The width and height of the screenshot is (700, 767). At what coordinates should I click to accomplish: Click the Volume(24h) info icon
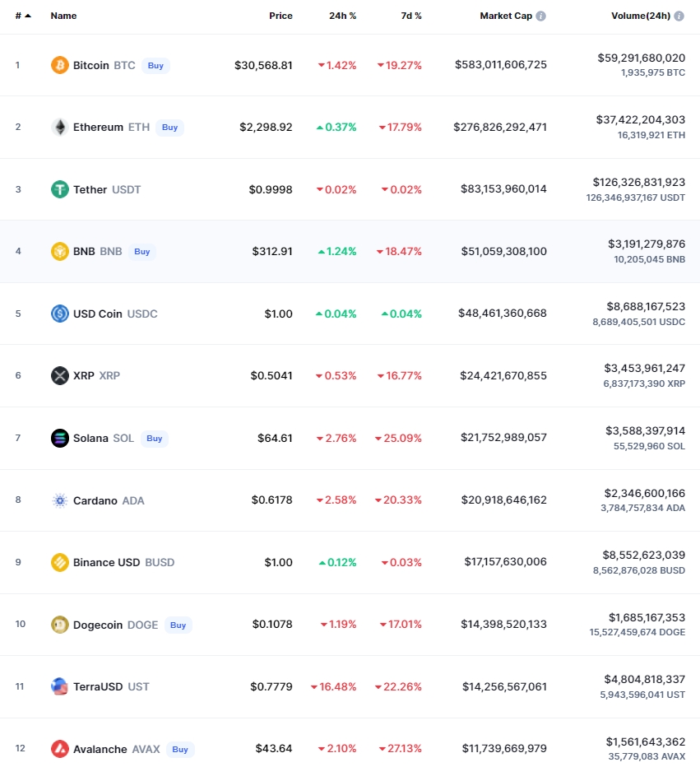coord(679,16)
